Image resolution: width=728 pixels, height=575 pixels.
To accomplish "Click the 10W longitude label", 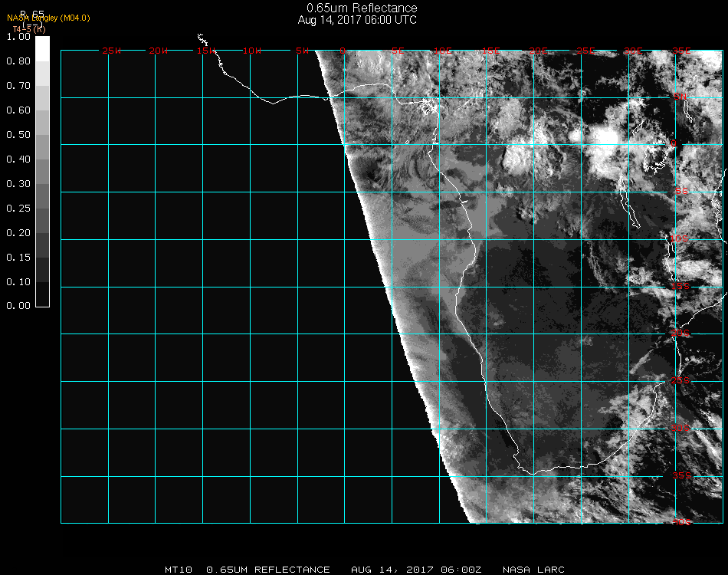I will pyautogui.click(x=252, y=51).
